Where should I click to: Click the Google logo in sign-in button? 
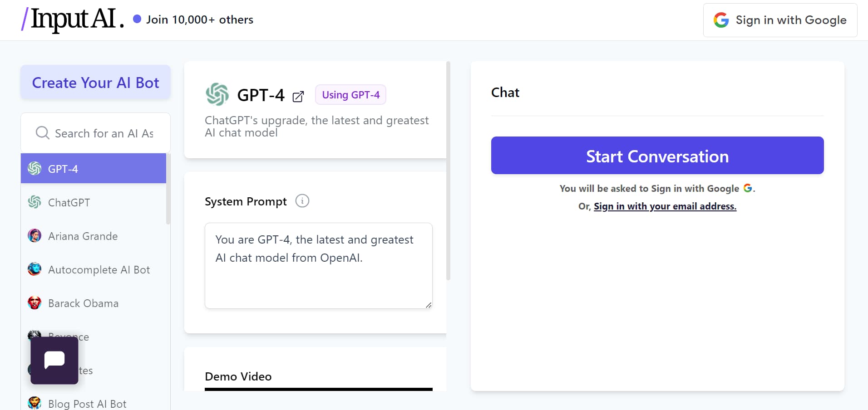point(721,20)
